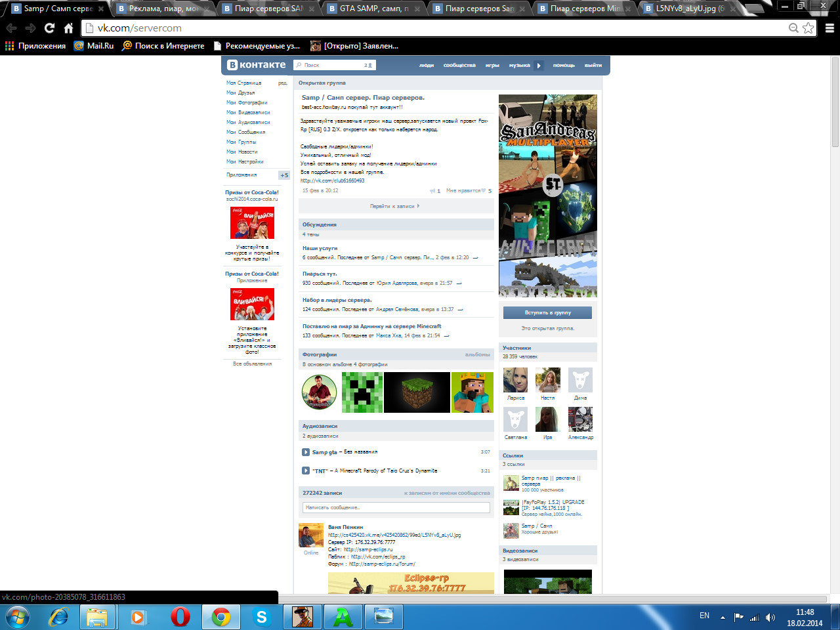Open Мои Фотографии in sidebar
The image size is (840, 630).
tap(247, 102)
